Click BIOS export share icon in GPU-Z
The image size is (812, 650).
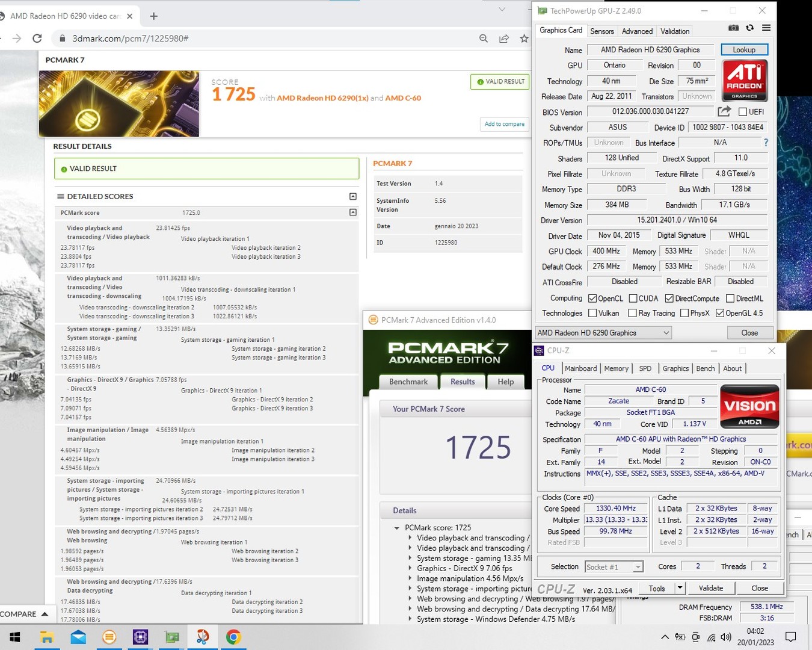[x=724, y=111]
